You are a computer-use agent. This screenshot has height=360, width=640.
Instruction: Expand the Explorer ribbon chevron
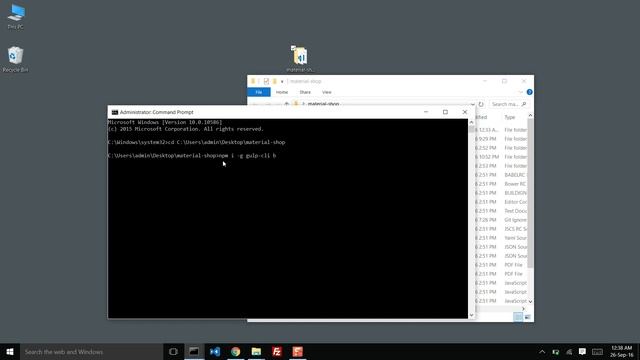(x=520, y=92)
